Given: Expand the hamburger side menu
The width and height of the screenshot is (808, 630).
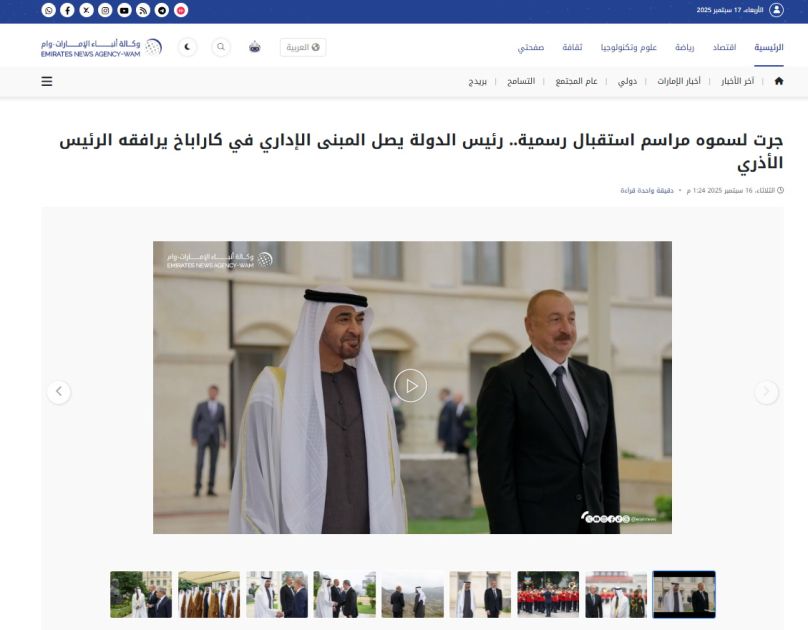Looking at the screenshot, I should pos(47,81).
